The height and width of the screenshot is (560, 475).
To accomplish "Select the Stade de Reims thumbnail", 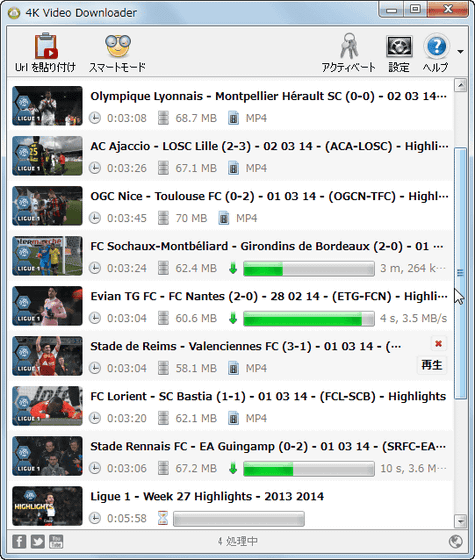I will click(x=47, y=356).
